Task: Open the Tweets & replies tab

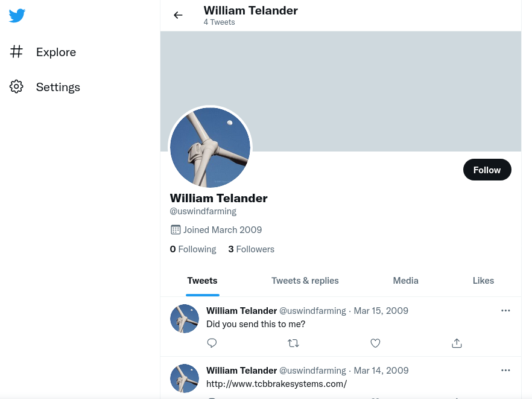Action: click(305, 281)
